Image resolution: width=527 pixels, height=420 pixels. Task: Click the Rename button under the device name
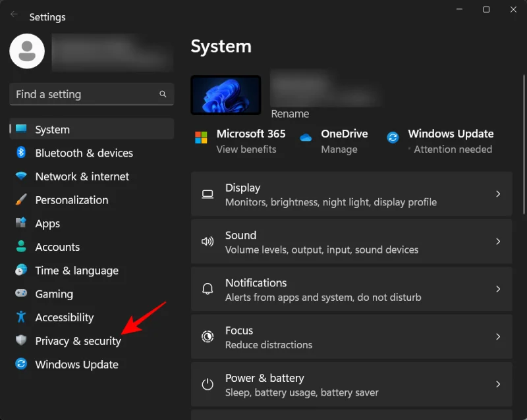click(x=290, y=113)
